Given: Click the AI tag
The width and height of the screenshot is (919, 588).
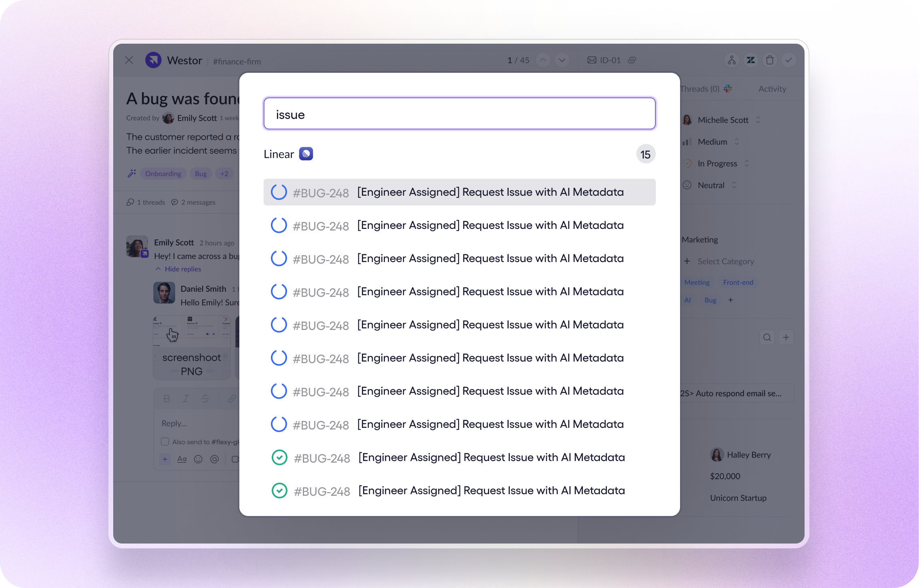Looking at the screenshot, I should pos(687,300).
